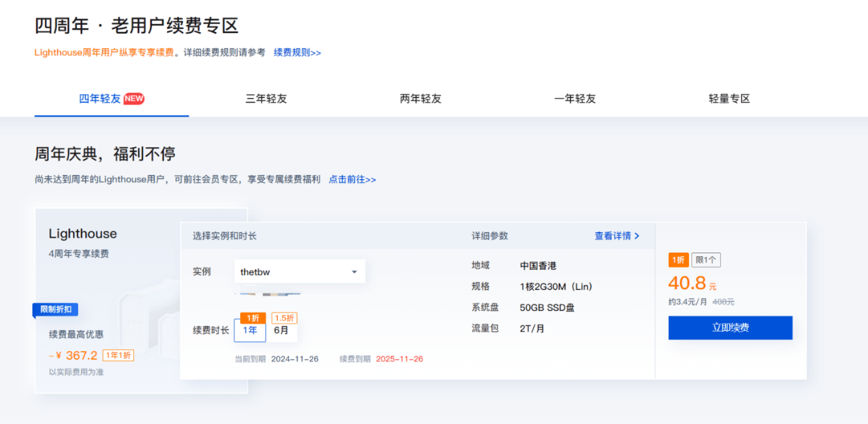Choose the 1年 renewal duration
The width and height of the screenshot is (868, 424).
[x=250, y=330]
